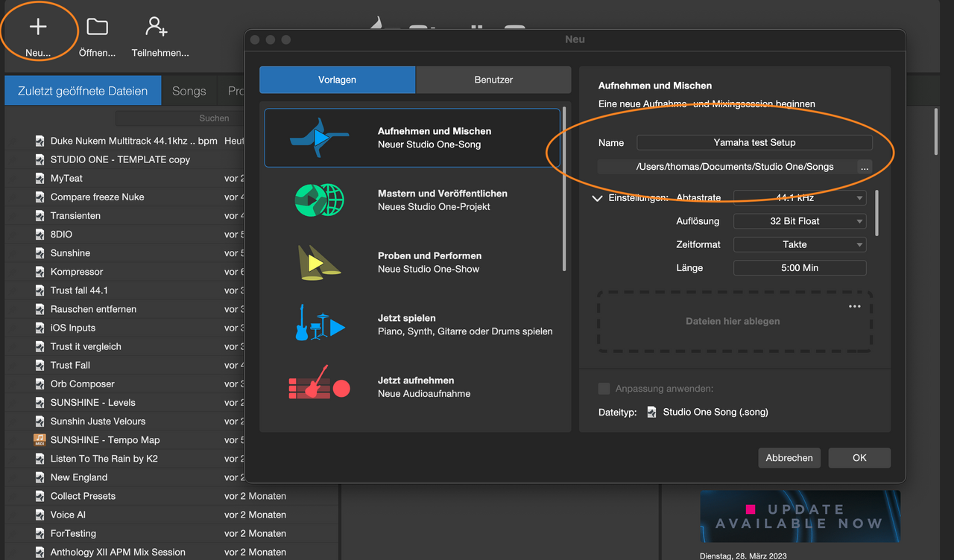Click file icon beside Voice AI

(x=40, y=515)
